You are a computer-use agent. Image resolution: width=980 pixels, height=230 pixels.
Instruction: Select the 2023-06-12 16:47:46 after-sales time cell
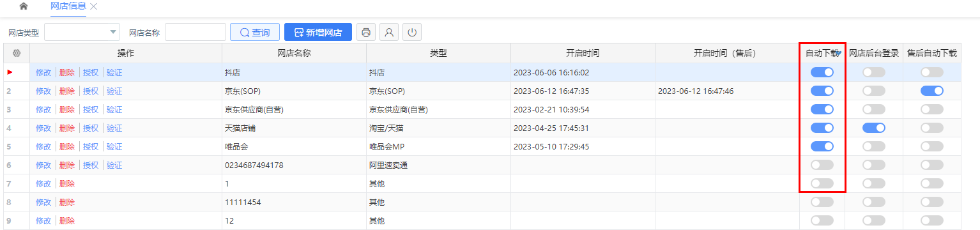(727, 91)
